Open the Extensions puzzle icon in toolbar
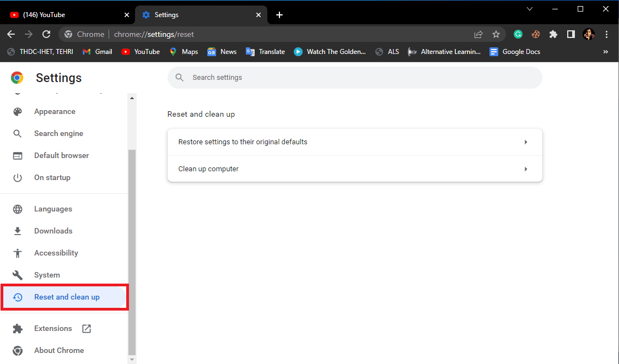 tap(553, 34)
